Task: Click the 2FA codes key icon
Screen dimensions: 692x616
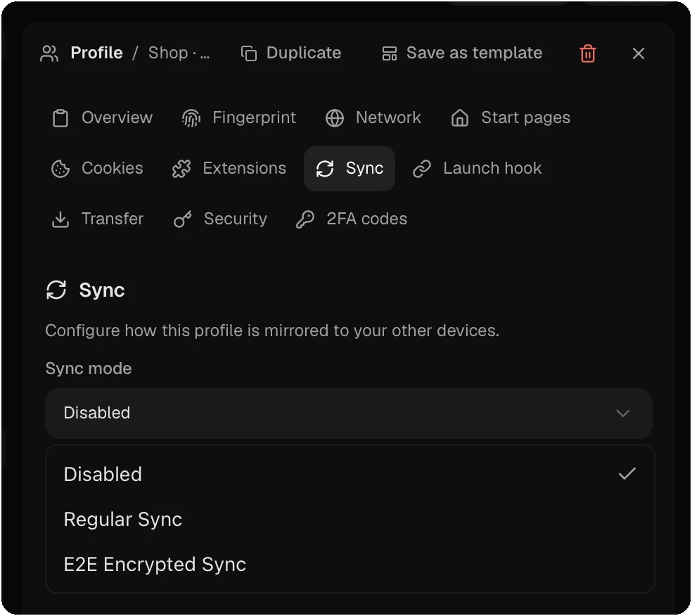Action: tap(305, 219)
